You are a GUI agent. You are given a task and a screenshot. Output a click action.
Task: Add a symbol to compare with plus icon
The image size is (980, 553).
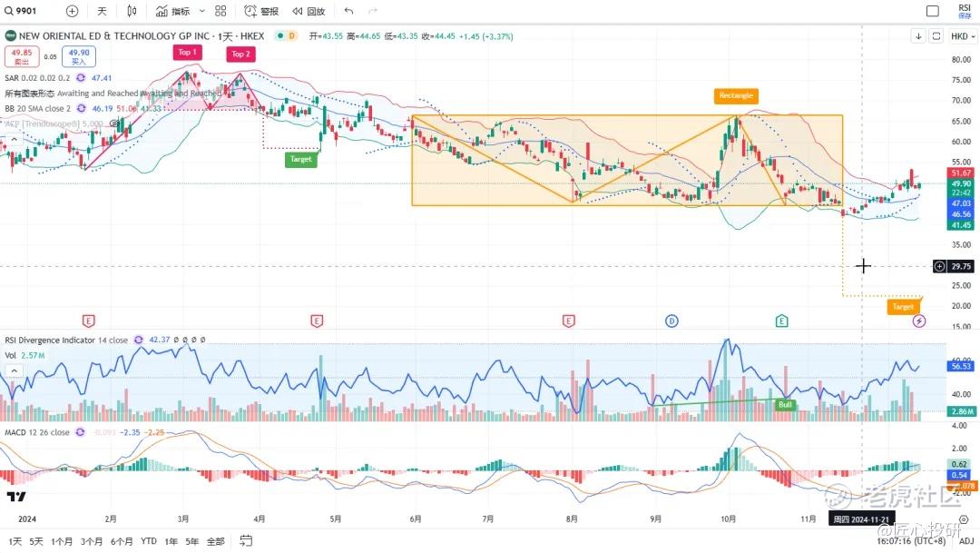72,11
